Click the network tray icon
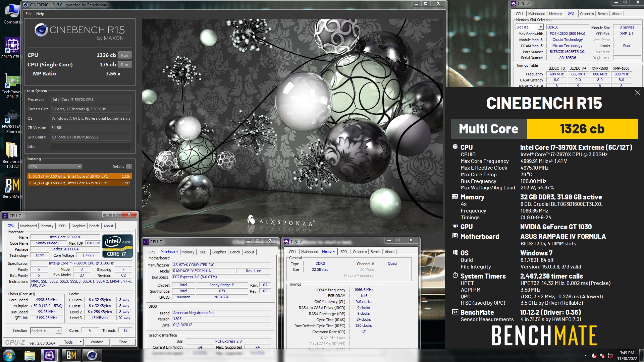 coord(610,356)
